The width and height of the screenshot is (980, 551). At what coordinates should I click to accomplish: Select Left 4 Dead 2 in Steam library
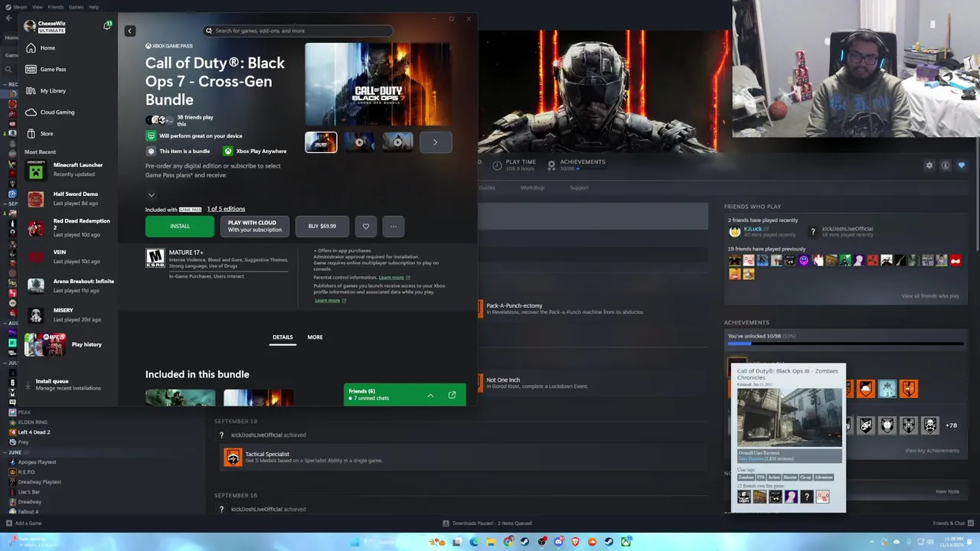34,432
